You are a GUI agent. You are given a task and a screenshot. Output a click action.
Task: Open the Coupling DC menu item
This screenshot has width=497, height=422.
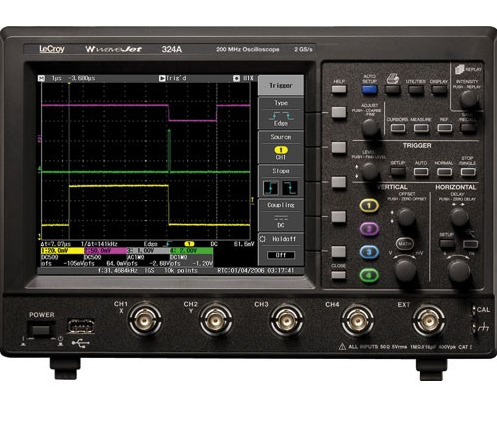pos(281,215)
